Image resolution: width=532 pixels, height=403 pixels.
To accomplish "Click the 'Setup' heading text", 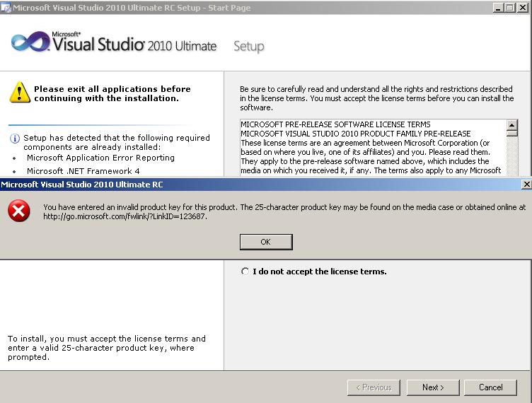I will point(249,46).
